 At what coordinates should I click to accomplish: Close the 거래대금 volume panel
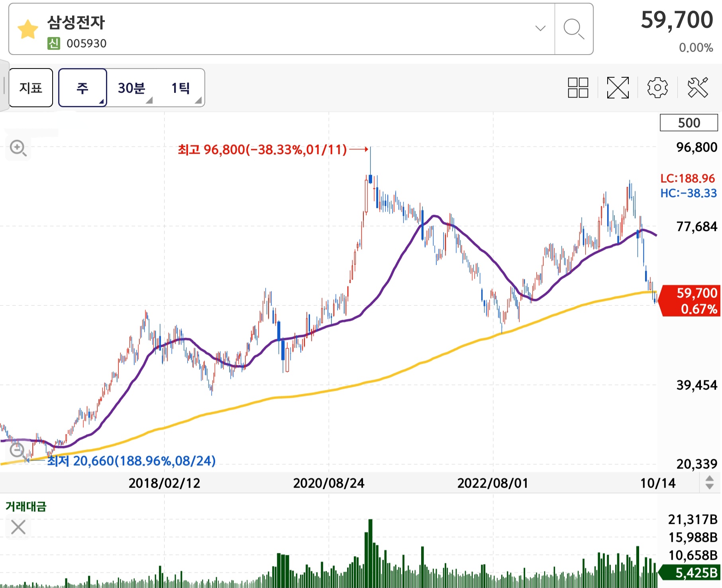(18, 527)
